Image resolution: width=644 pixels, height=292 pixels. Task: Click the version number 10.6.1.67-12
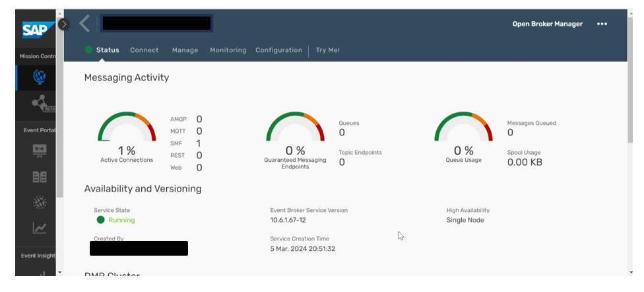[288, 220]
